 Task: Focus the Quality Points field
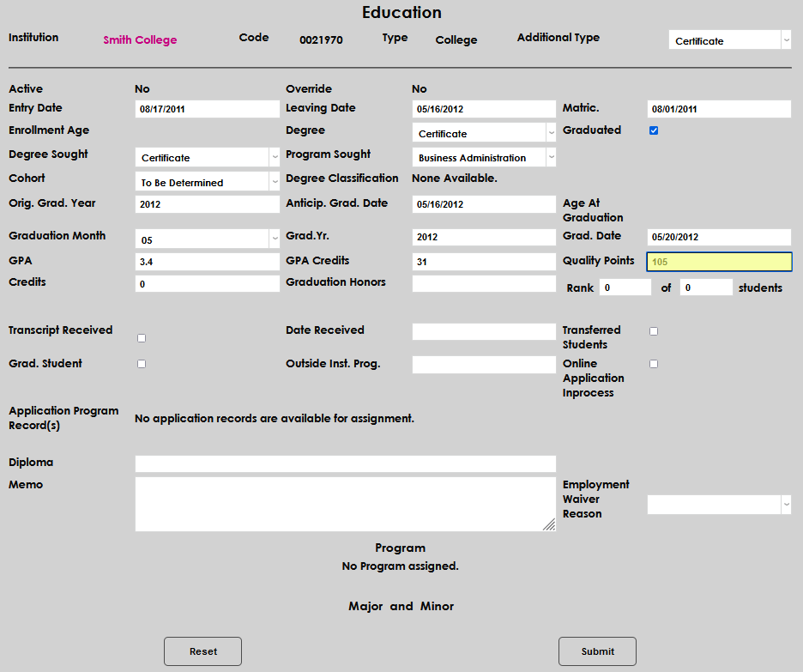click(x=719, y=263)
